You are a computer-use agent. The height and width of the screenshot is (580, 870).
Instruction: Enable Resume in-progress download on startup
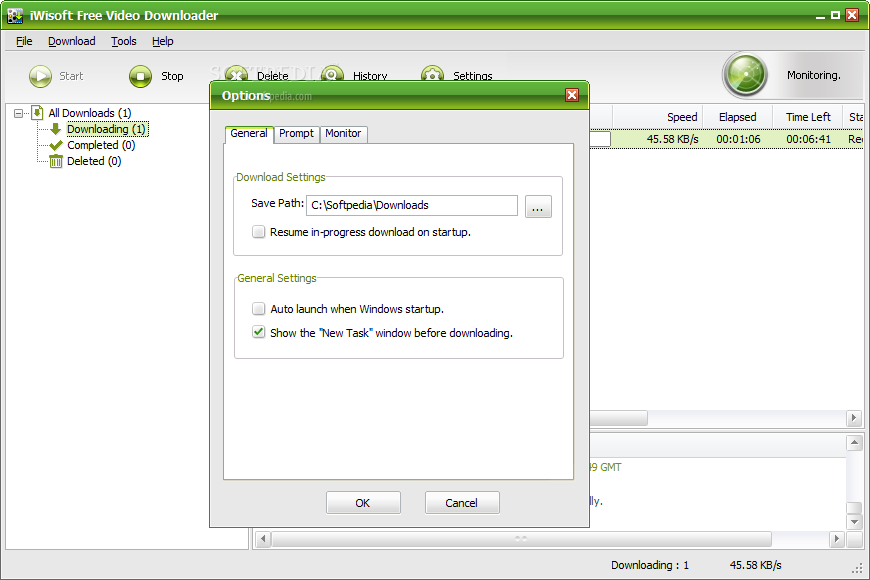point(259,231)
